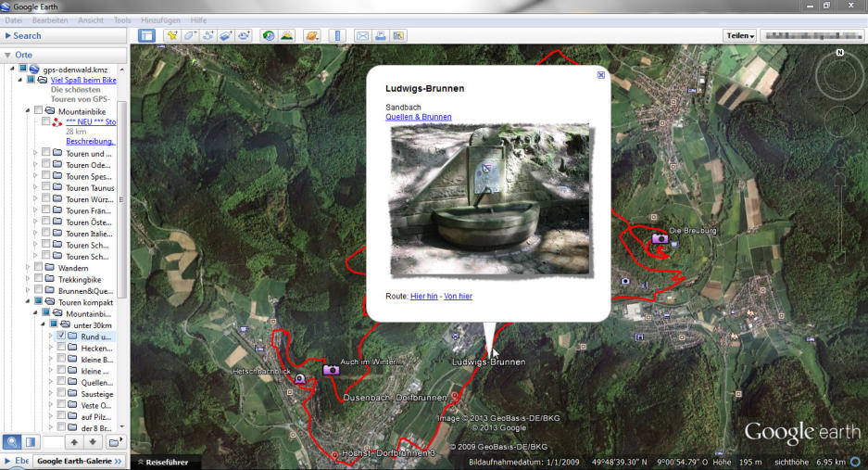The height and width of the screenshot is (470, 868).
Task: Open the Ansicht menu
Action: pos(91,19)
